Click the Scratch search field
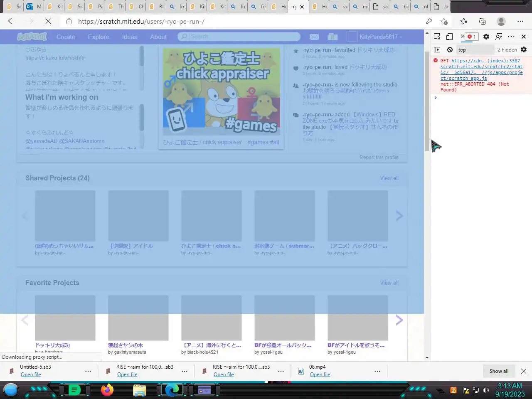Screen dimensions: 532x399 (239, 37)
